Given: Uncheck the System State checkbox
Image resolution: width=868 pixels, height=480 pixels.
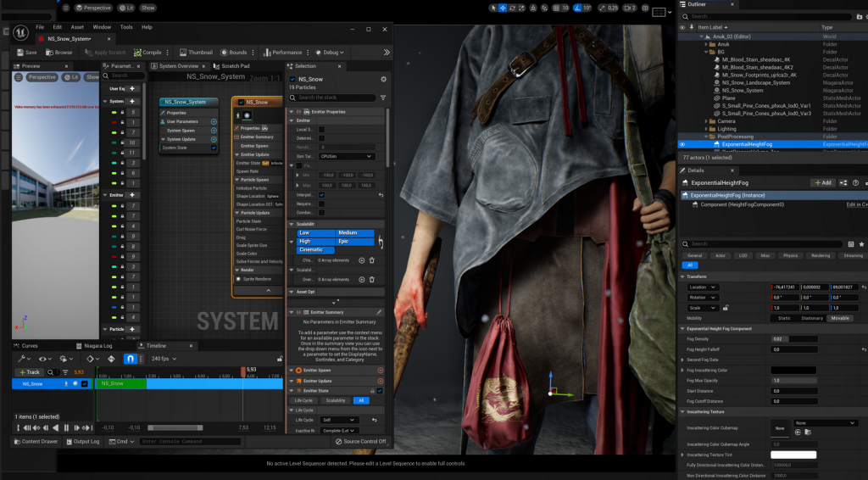Looking at the screenshot, I should pyautogui.click(x=214, y=148).
